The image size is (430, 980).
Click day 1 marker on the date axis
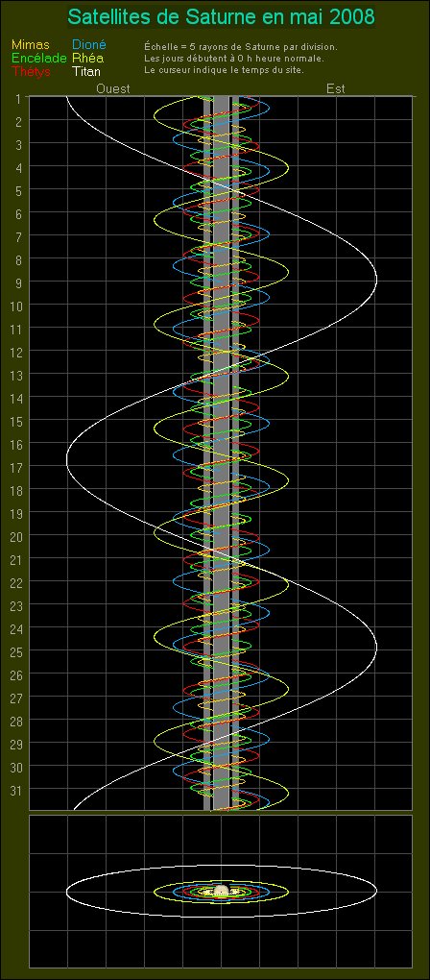[19, 98]
